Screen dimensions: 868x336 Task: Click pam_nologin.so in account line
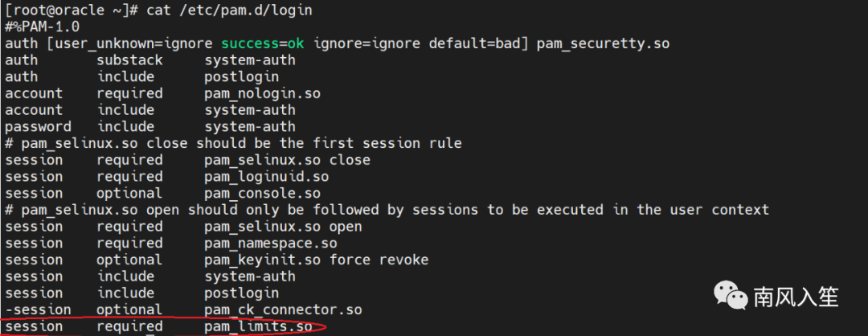coord(262,93)
